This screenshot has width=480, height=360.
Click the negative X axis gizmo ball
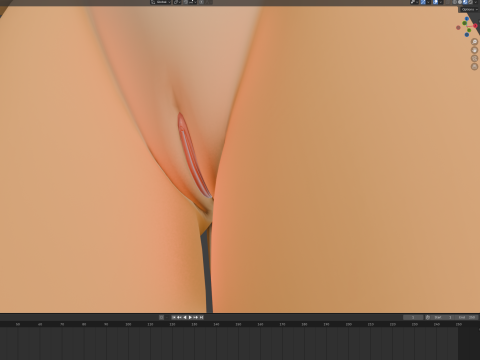[458, 28]
